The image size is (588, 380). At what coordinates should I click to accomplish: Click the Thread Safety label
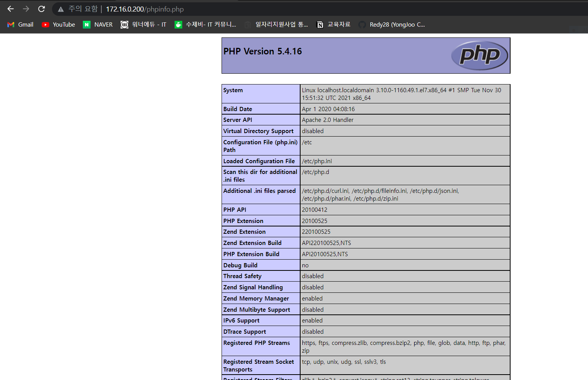click(x=242, y=276)
